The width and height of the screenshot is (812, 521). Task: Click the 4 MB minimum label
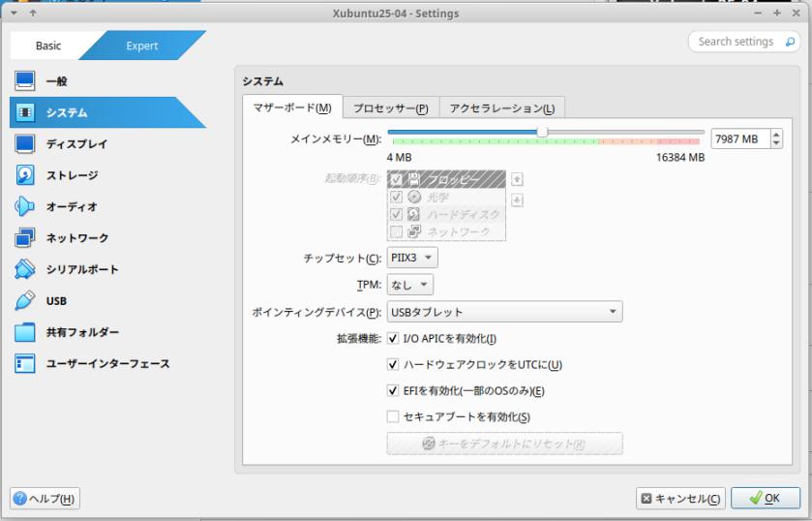pos(400,158)
